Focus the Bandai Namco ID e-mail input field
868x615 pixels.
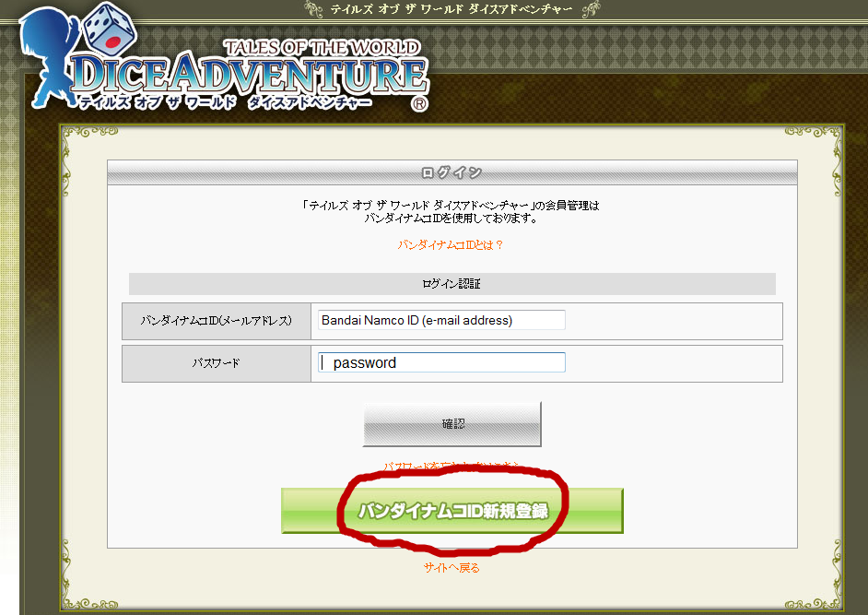tap(441, 321)
